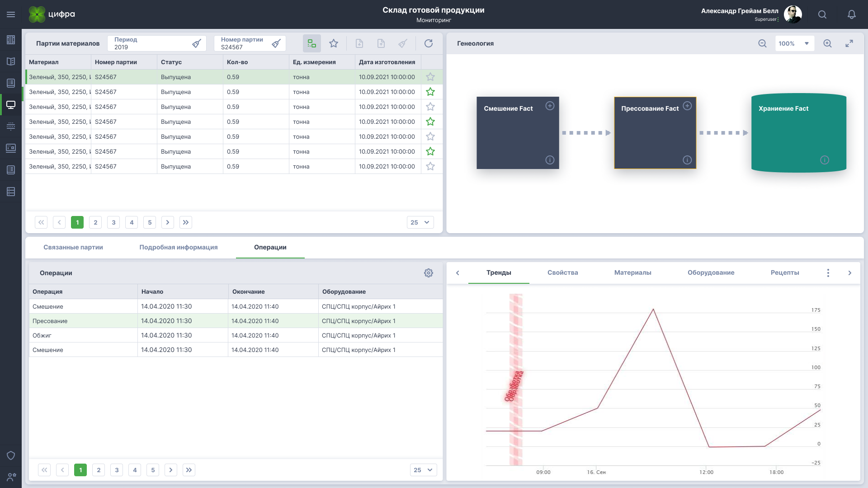
Task: Toggle the favorites star filter in toolbar
Action: (x=334, y=43)
